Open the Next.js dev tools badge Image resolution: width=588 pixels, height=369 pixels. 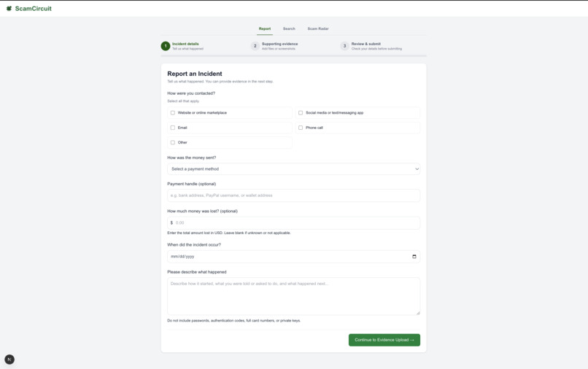[9, 360]
